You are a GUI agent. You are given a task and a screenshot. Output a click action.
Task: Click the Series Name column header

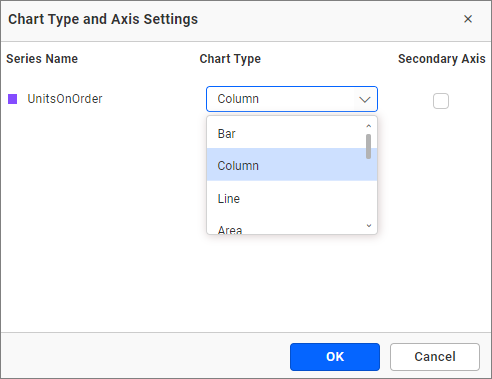pos(42,59)
